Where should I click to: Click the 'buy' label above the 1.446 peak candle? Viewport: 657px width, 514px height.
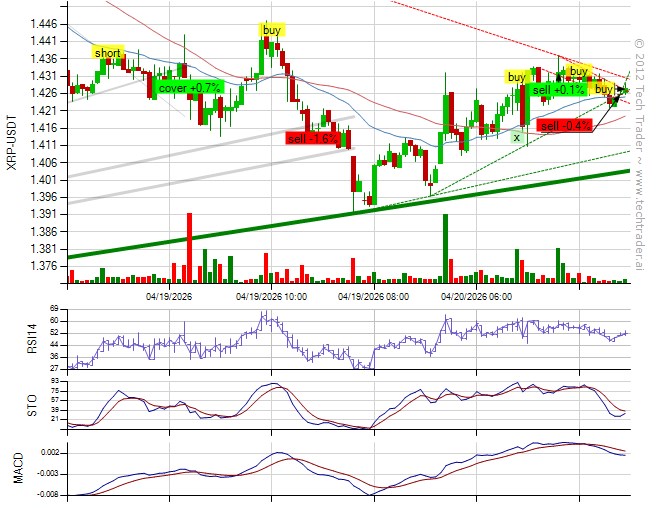[x=272, y=30]
